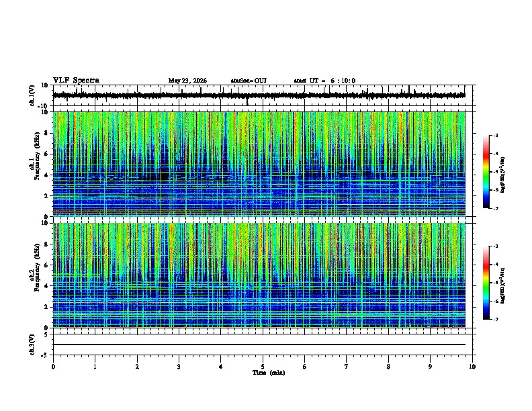Click the -7 label on upper color bar
Screen dimensions: 532x411
coord(495,208)
